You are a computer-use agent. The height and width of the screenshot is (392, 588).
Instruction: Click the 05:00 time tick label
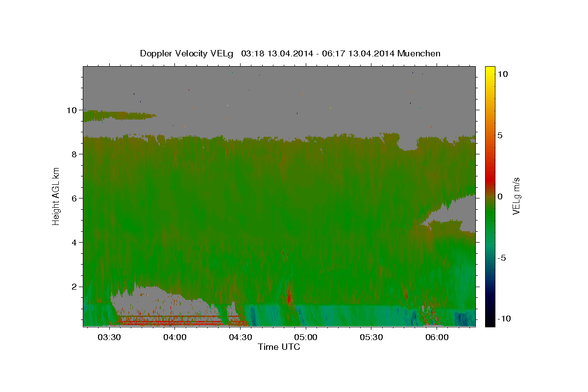pos(306,337)
